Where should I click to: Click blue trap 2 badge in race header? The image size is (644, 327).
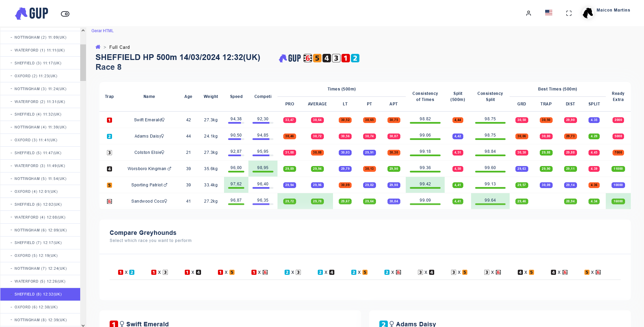(x=355, y=58)
